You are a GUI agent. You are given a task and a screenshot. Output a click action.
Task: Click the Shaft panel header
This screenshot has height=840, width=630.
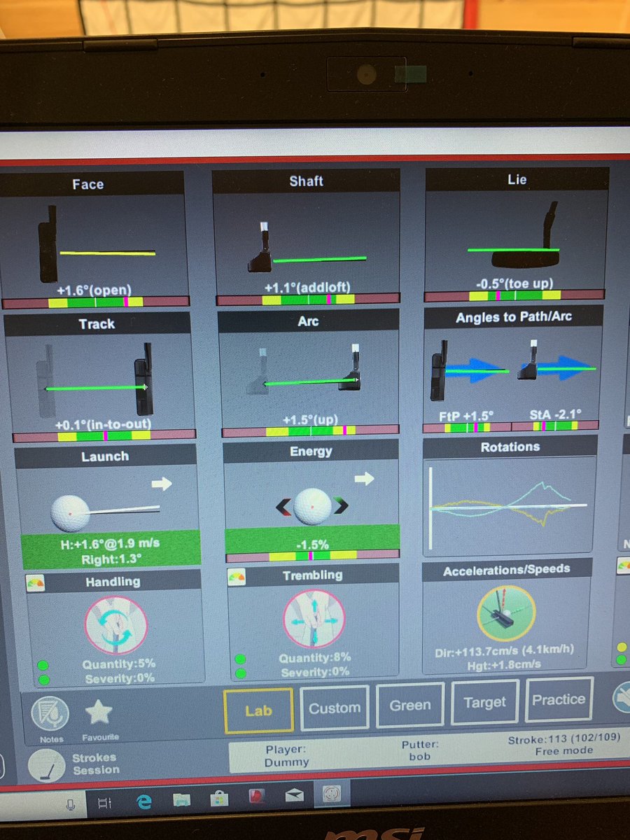pos(306,181)
